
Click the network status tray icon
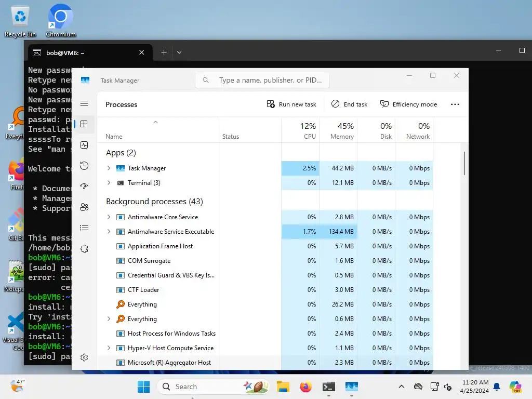(x=434, y=387)
